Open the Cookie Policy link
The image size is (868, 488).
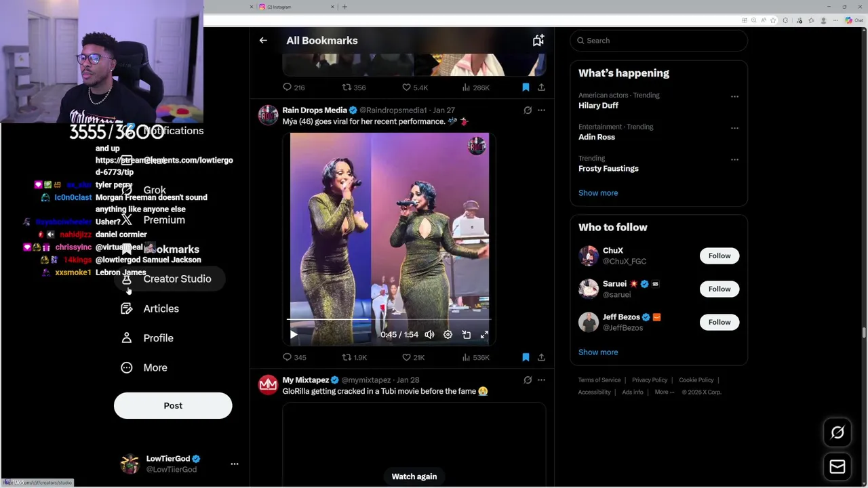click(696, 380)
